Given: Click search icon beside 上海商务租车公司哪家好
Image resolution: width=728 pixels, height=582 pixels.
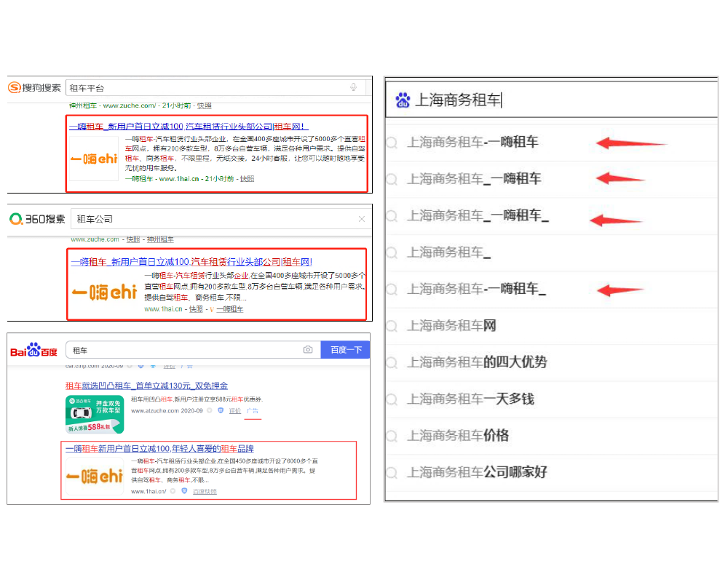Looking at the screenshot, I should [392, 473].
